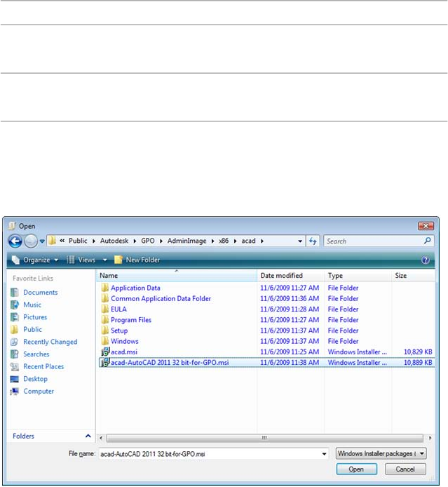Sort by the Type column header
448x487 pixels.
coord(358,276)
